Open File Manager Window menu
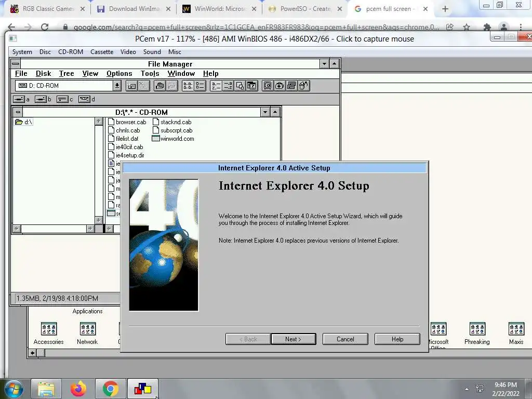This screenshot has width=532, height=399. 181,74
